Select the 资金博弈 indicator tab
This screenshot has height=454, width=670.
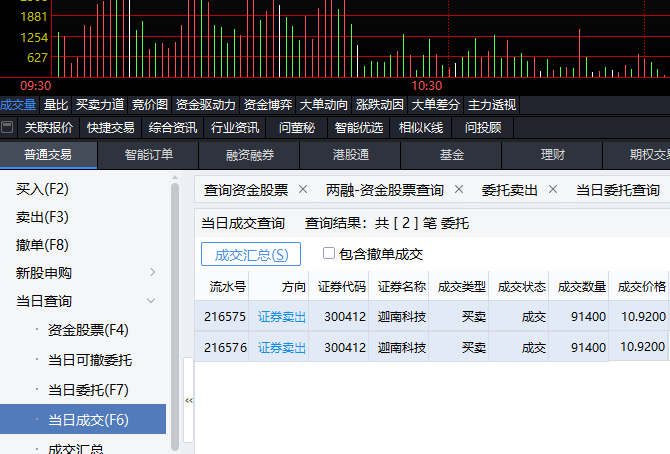point(268,105)
